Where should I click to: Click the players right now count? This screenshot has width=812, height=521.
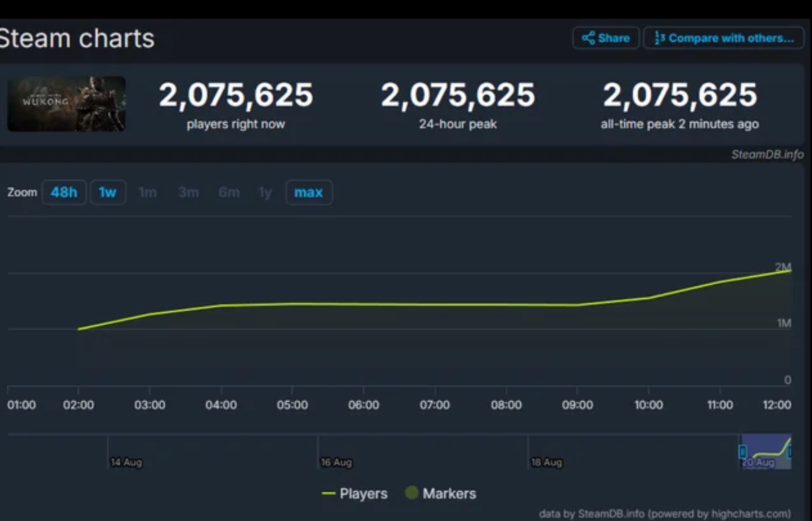point(236,95)
